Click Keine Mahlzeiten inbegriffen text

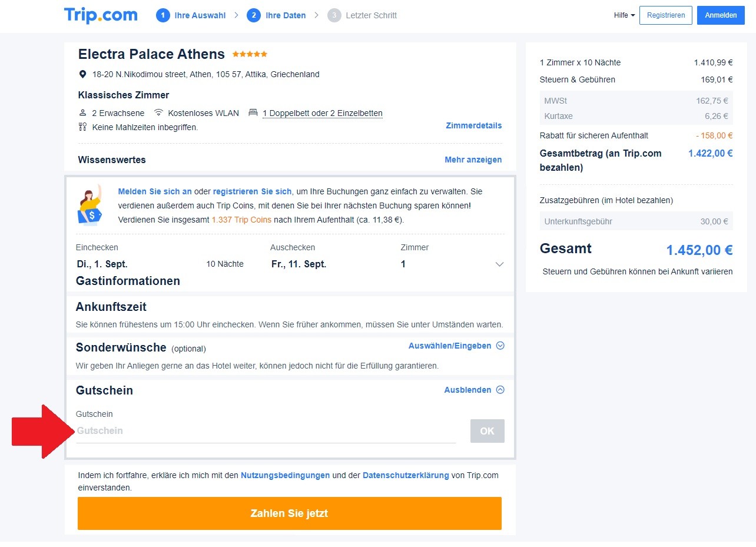pyautogui.click(x=145, y=127)
